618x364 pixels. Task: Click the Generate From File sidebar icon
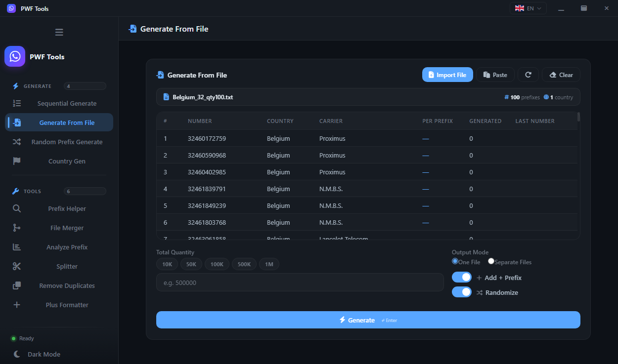click(17, 122)
